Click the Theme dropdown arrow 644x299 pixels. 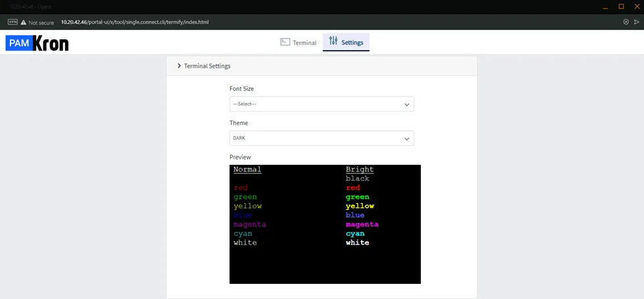407,139
